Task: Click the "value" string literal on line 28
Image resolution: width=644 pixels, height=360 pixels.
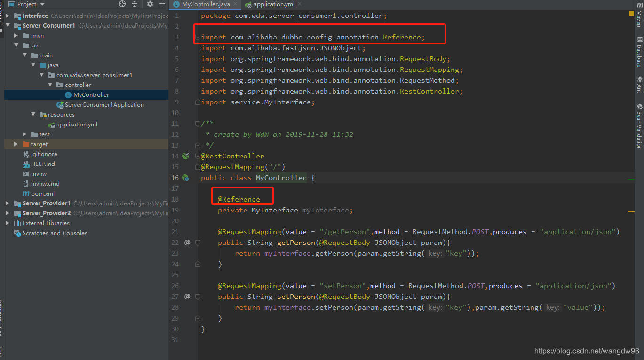Action: tap(579, 307)
